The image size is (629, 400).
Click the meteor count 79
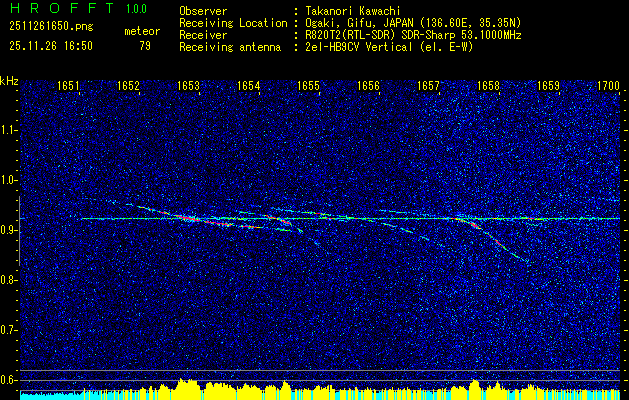coord(145,46)
